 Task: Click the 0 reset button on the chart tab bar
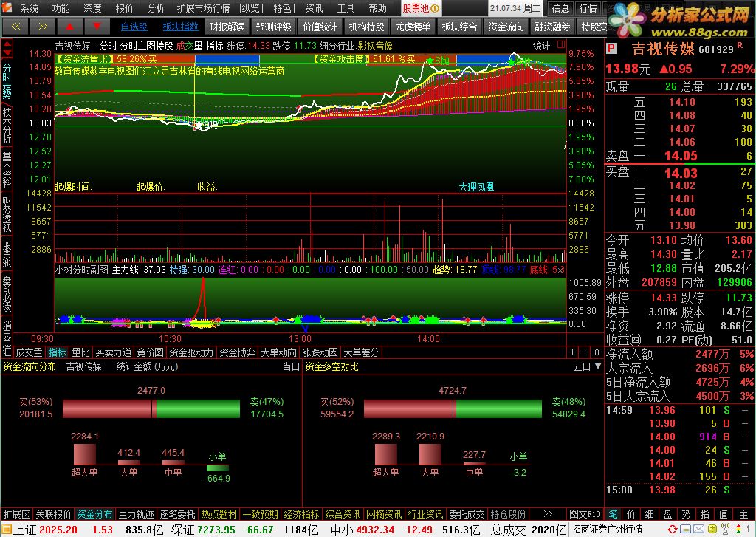pos(597,352)
